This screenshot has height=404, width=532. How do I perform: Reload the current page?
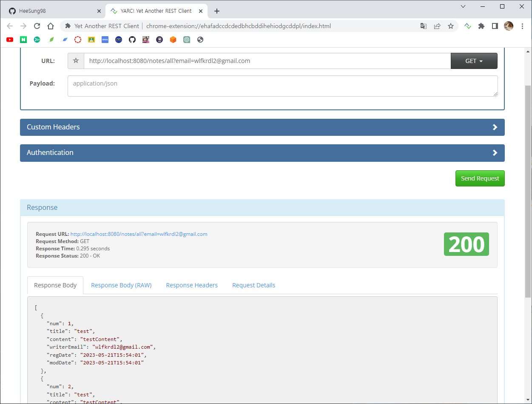37,26
